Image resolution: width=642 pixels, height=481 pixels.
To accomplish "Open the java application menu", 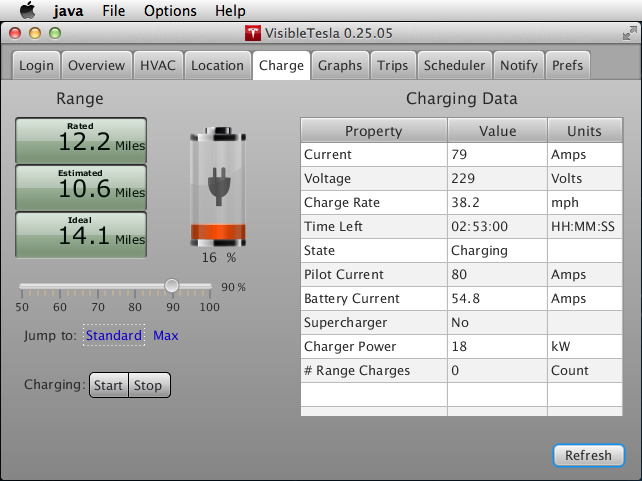I will pyautogui.click(x=68, y=11).
